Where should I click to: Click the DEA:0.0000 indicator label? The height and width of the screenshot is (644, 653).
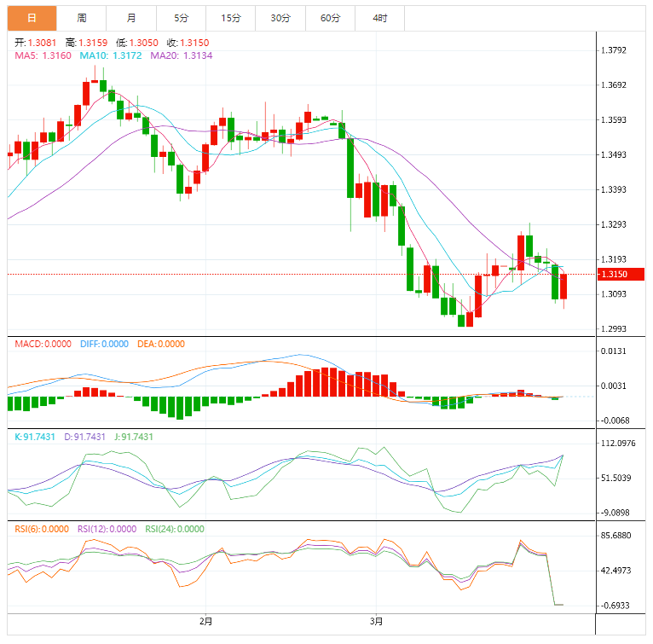[x=161, y=344]
